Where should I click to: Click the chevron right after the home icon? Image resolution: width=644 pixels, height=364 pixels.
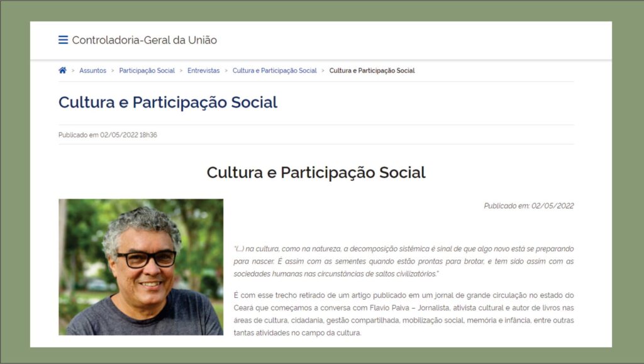click(x=73, y=70)
